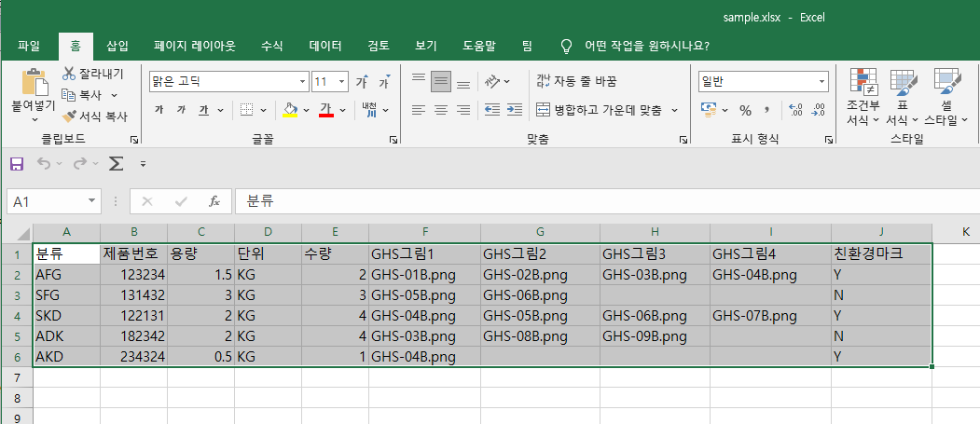Save workbook with the purple disk icon
This screenshot has height=424, width=980.
(17, 164)
